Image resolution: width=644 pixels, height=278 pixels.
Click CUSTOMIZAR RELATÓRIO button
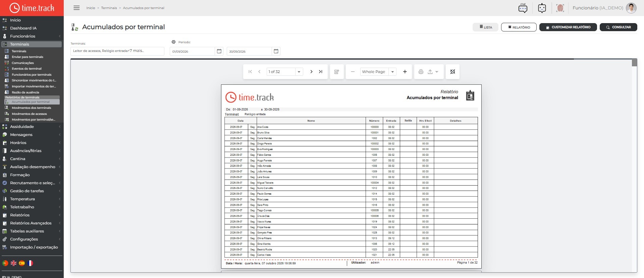click(x=568, y=27)
